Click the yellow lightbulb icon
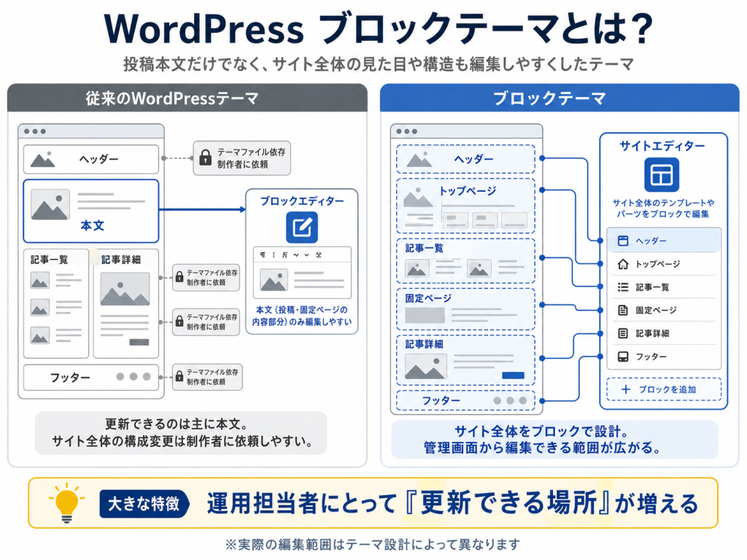Image resolution: width=747 pixels, height=560 pixels. point(66,503)
